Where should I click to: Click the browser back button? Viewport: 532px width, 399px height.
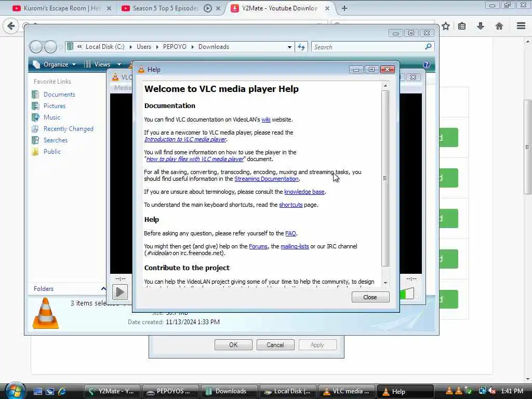point(11,26)
